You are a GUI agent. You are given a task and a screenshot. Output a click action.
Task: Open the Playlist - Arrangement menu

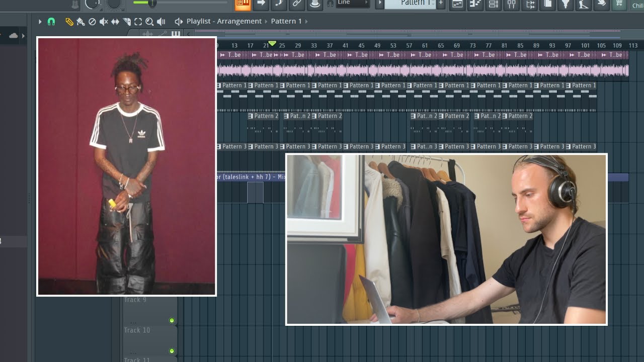tap(224, 21)
